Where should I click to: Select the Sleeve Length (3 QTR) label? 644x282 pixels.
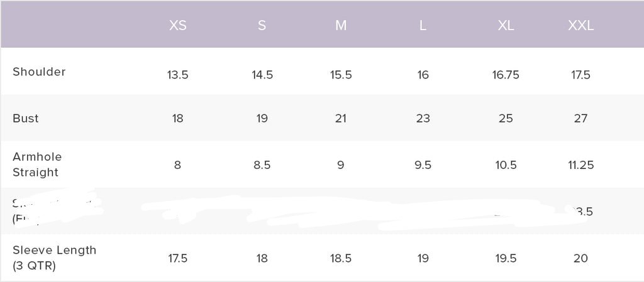54,258
